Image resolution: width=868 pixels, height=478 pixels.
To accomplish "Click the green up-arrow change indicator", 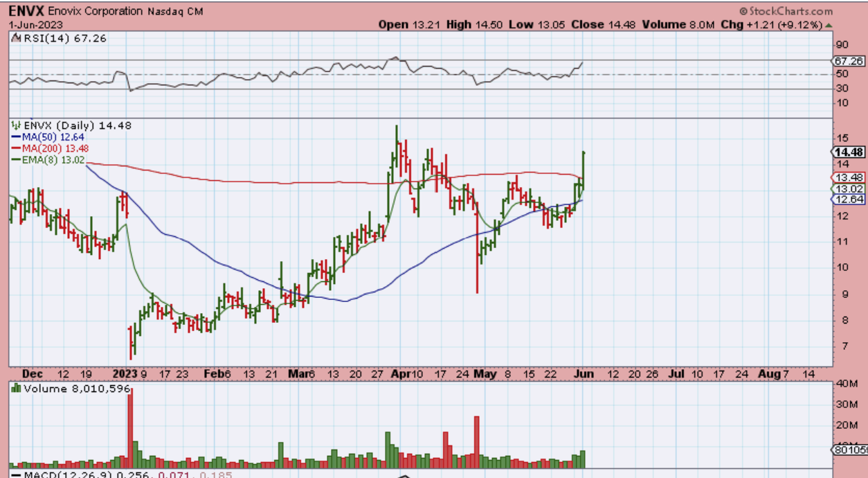I will (x=829, y=24).
